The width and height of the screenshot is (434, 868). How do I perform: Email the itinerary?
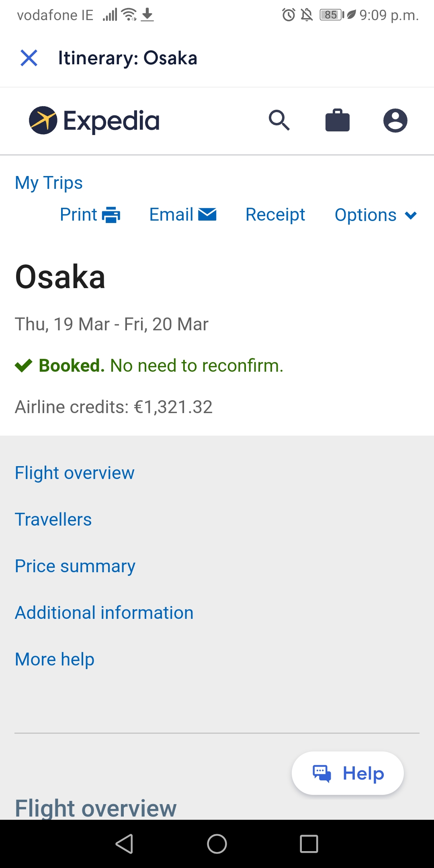point(183,215)
